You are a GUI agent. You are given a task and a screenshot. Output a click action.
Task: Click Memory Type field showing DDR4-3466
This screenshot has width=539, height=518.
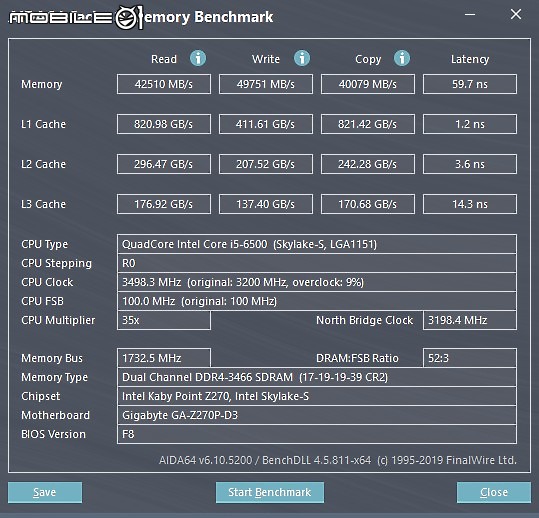[x=317, y=377]
